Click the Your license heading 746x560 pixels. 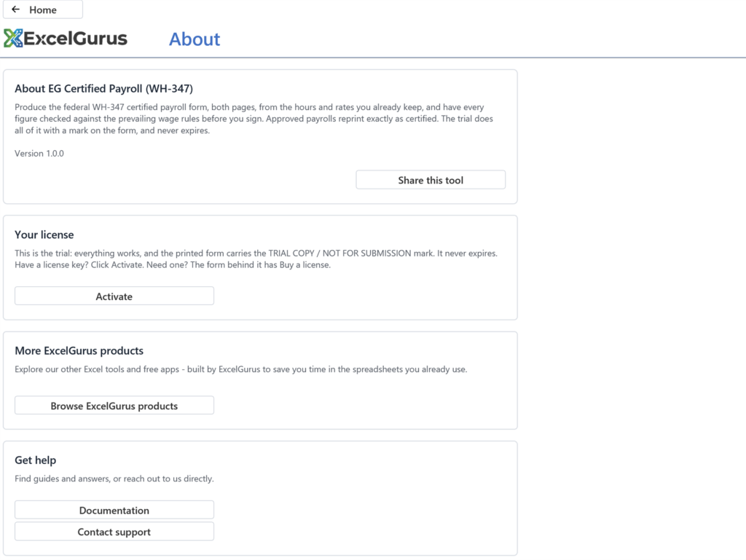44,234
